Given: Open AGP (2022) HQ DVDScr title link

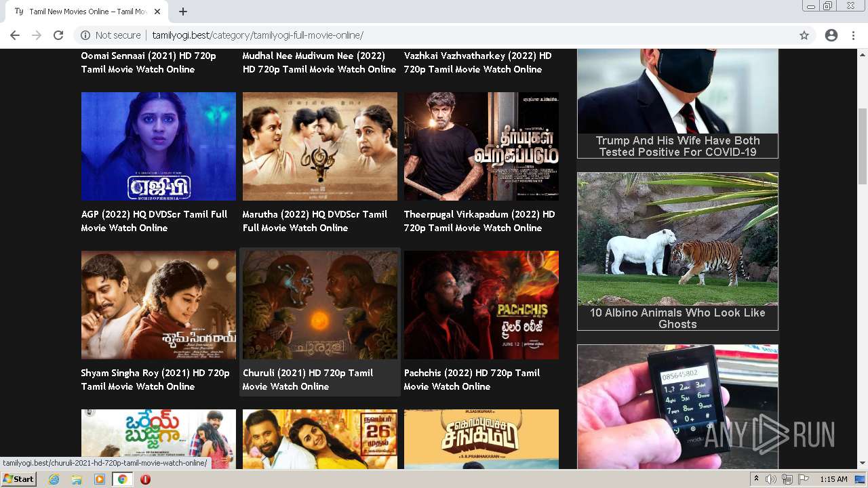Looking at the screenshot, I should tap(155, 221).
